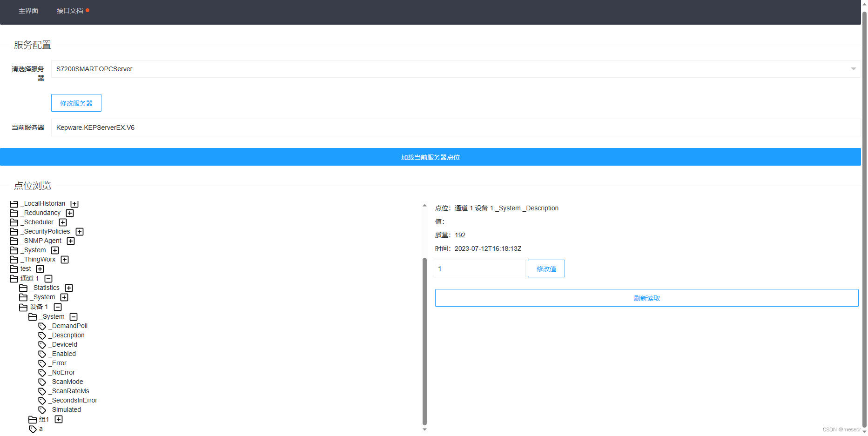Click the folder icon of 设备 1

coord(24,307)
